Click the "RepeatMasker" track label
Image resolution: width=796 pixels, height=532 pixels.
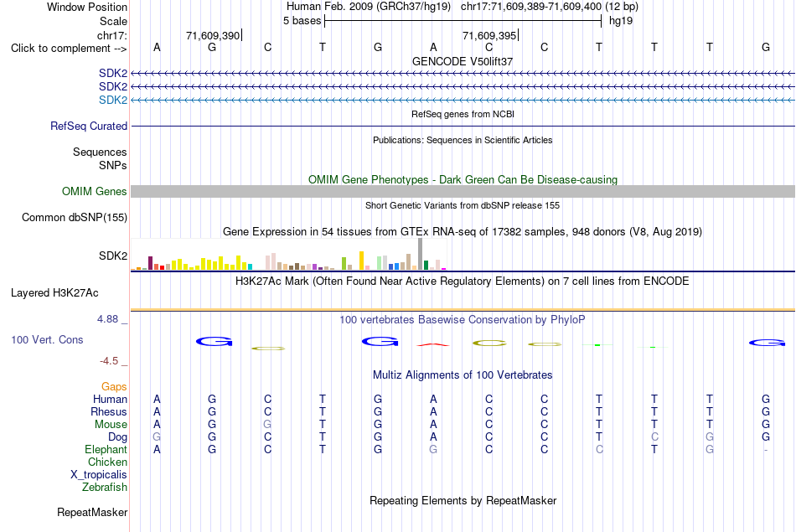[92, 513]
